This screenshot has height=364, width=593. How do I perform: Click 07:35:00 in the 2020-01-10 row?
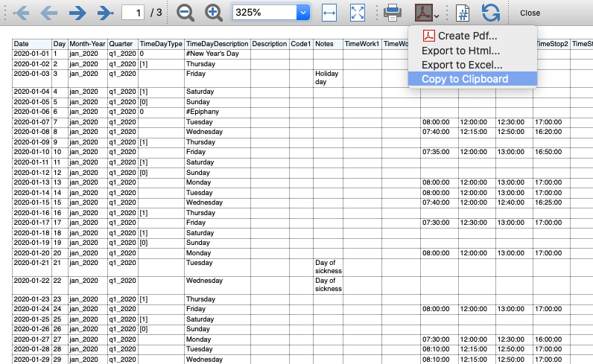[x=436, y=152]
